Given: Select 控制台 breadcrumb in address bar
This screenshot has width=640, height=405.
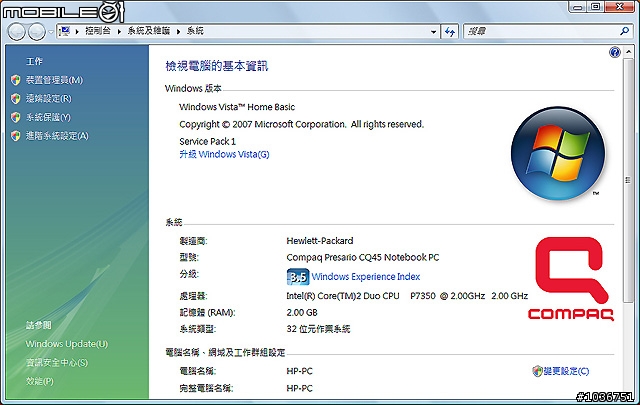Looking at the screenshot, I should coord(98,31).
